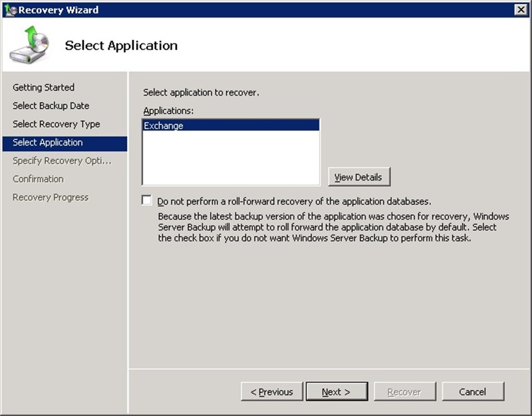Open the Select Backup Date step
Image resolution: width=532 pixels, height=416 pixels.
51,106
